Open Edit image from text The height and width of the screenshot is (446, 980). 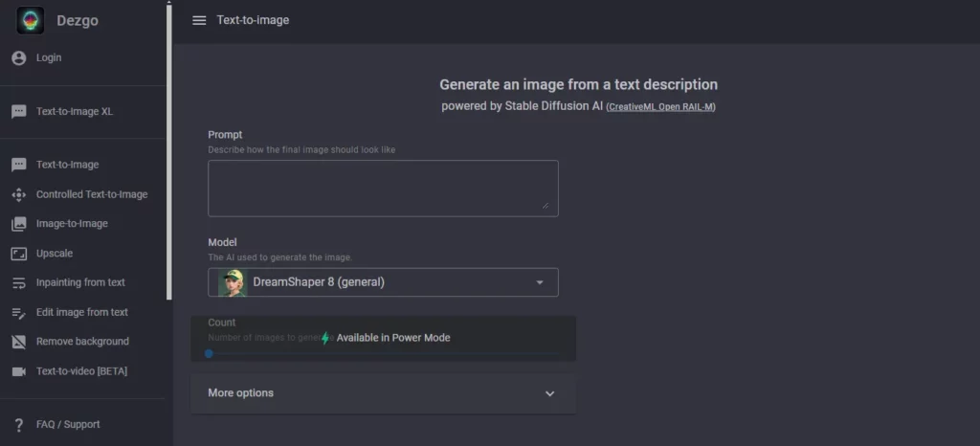click(x=83, y=312)
